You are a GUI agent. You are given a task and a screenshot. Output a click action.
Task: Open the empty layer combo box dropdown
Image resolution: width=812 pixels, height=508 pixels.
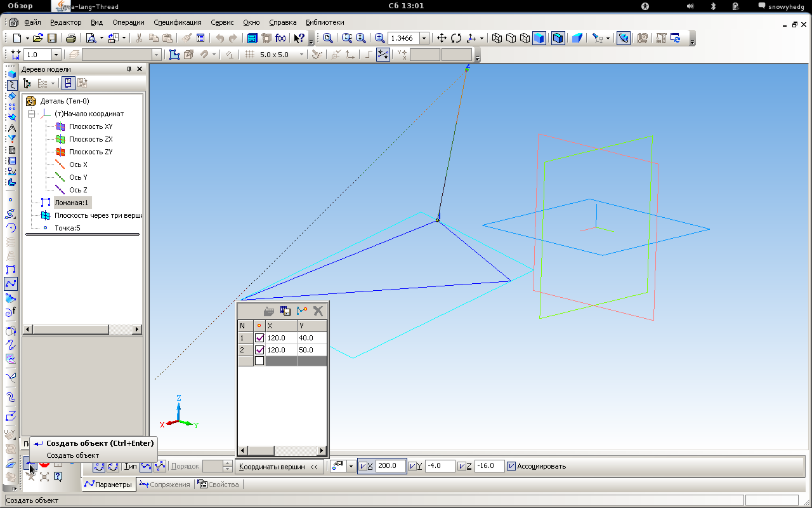pyautogui.click(x=156, y=55)
